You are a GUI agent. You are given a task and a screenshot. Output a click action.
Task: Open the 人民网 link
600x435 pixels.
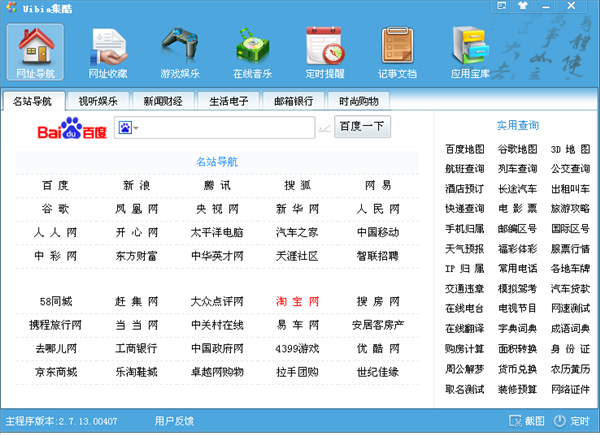[378, 209]
